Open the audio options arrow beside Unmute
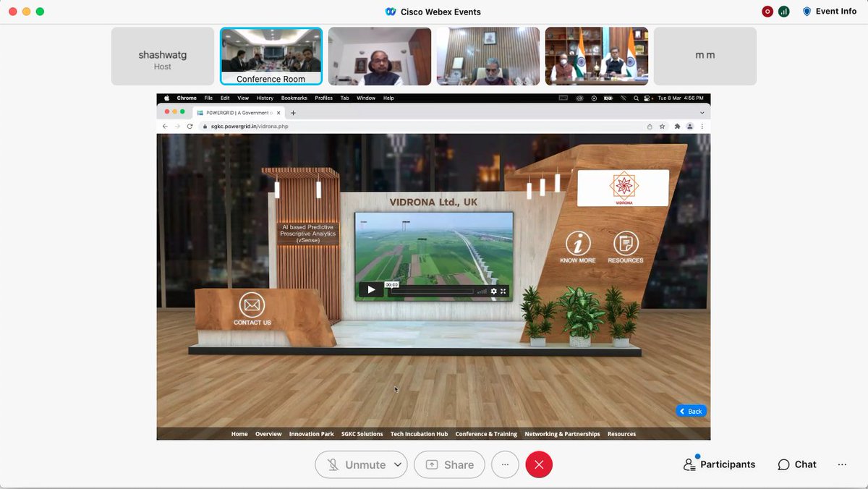 tap(398, 464)
